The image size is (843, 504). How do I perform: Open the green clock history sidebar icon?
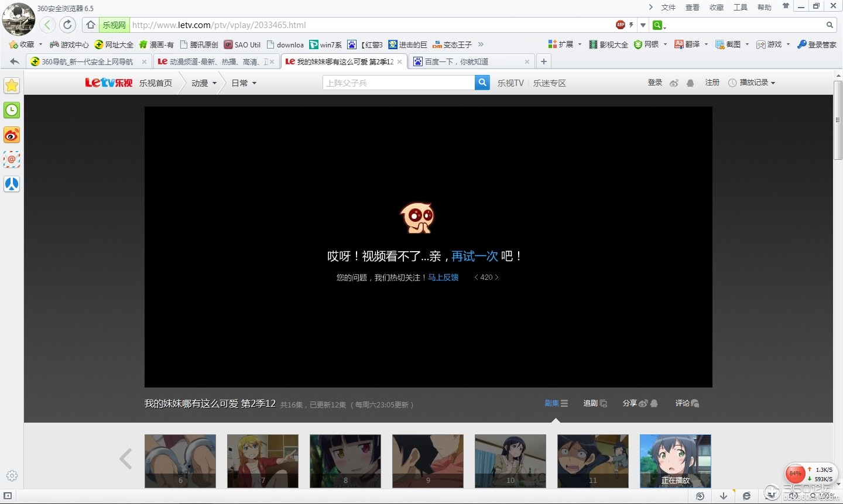12,110
